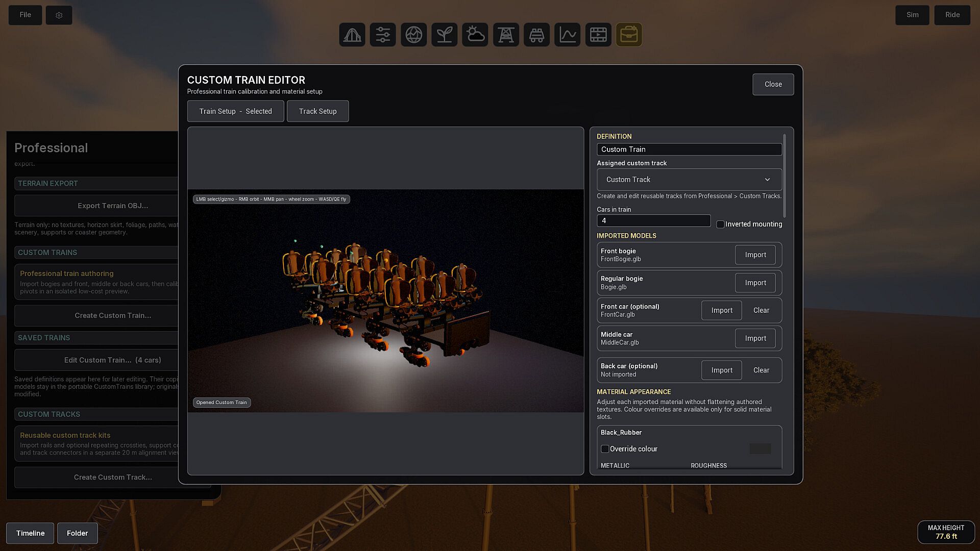The width and height of the screenshot is (980, 551).
Task: Open the foliage sprout tool icon
Action: 445,35
